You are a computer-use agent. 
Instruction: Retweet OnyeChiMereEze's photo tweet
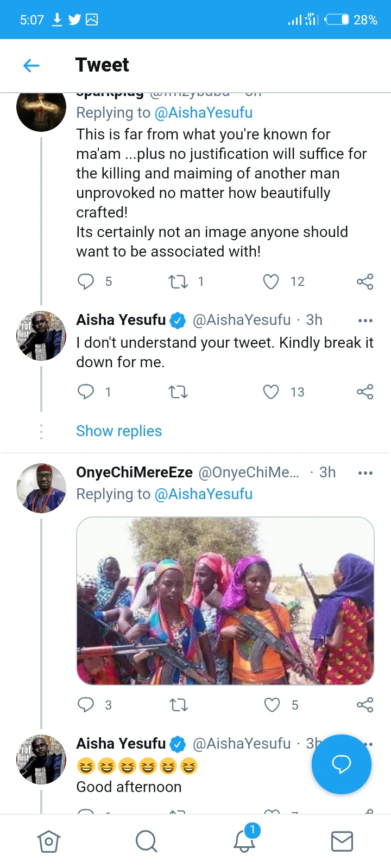pos(178,705)
